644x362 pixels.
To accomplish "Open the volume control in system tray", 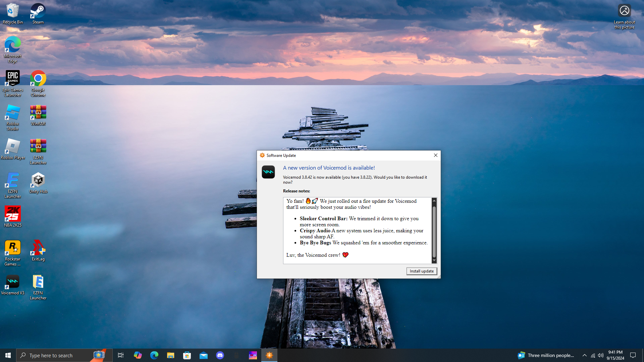I will tap(601, 355).
